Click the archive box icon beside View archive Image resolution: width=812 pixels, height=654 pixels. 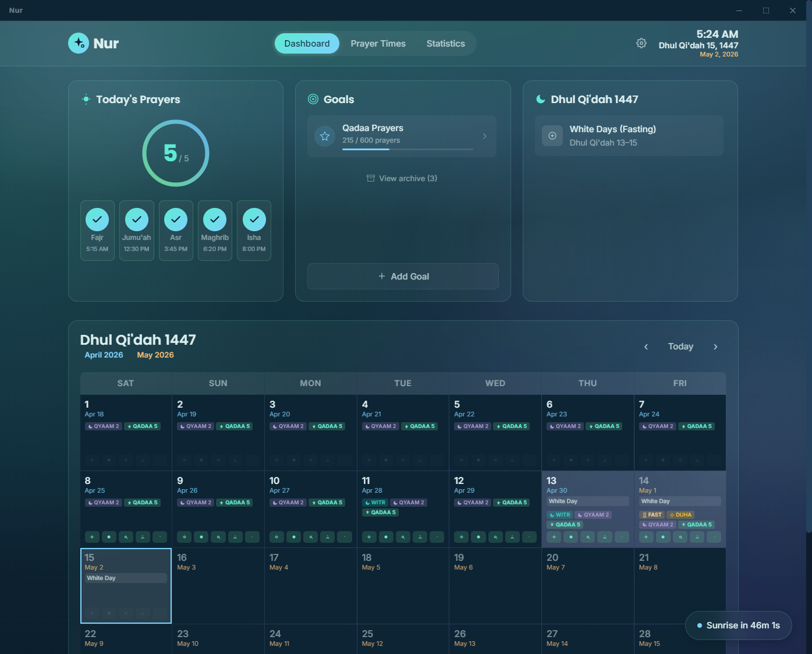tap(371, 178)
